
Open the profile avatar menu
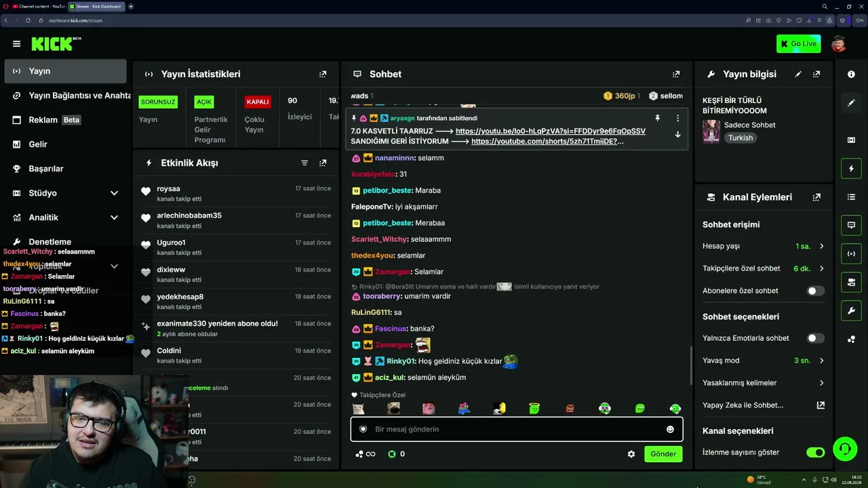pyautogui.click(x=839, y=44)
